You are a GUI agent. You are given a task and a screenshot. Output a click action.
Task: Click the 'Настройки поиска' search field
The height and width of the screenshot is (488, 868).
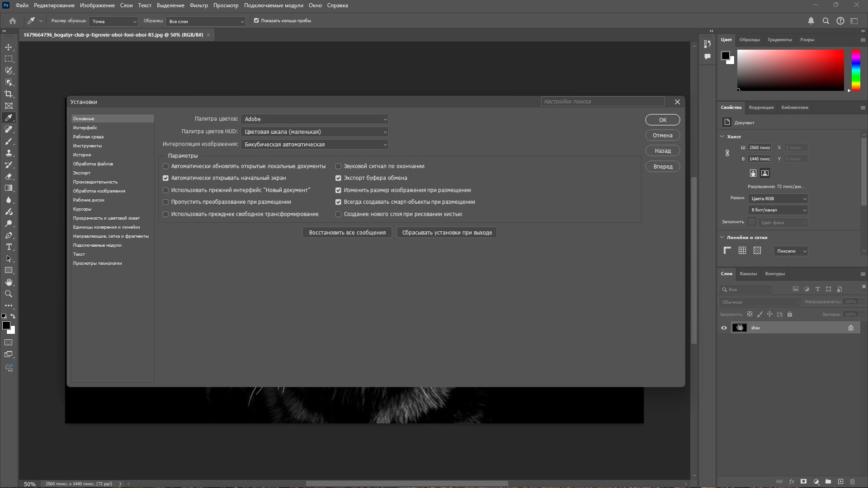[x=603, y=102]
